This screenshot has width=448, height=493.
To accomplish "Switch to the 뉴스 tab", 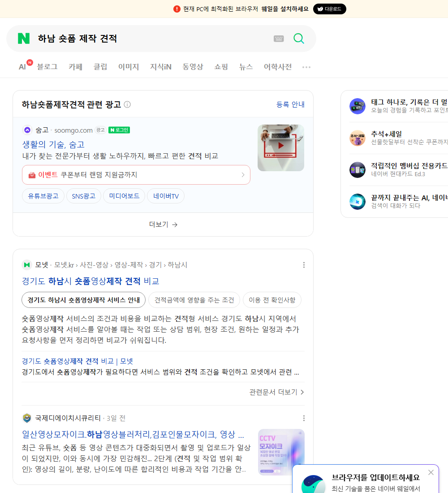I will click(246, 67).
